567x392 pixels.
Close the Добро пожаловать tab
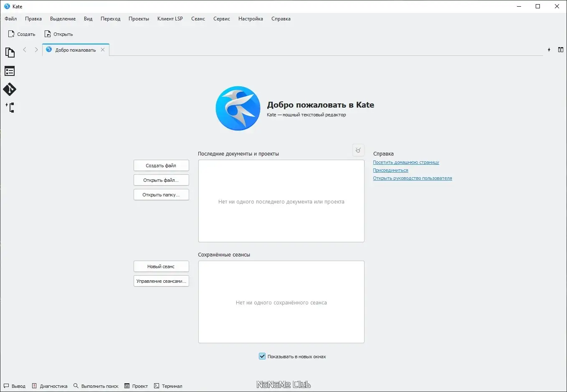103,50
